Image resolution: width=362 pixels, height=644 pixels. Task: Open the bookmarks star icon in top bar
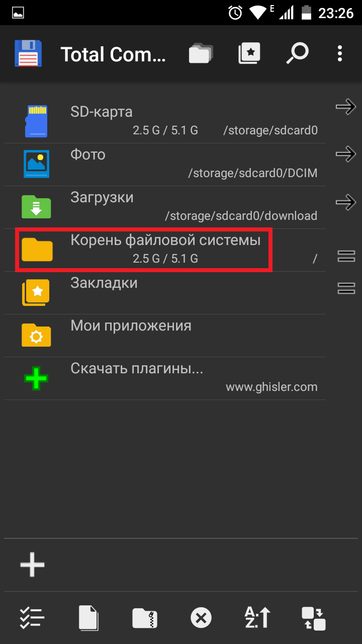point(249,53)
